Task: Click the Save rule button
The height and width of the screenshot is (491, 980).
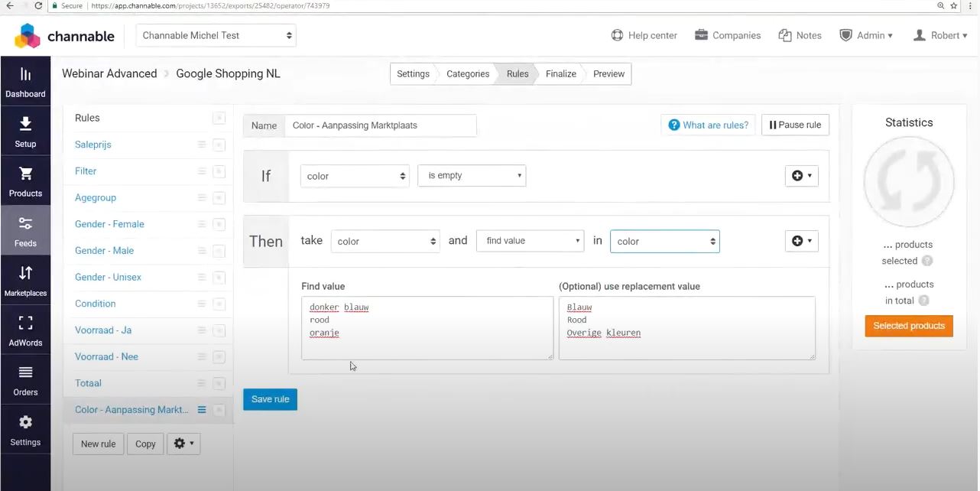Action: tap(270, 399)
